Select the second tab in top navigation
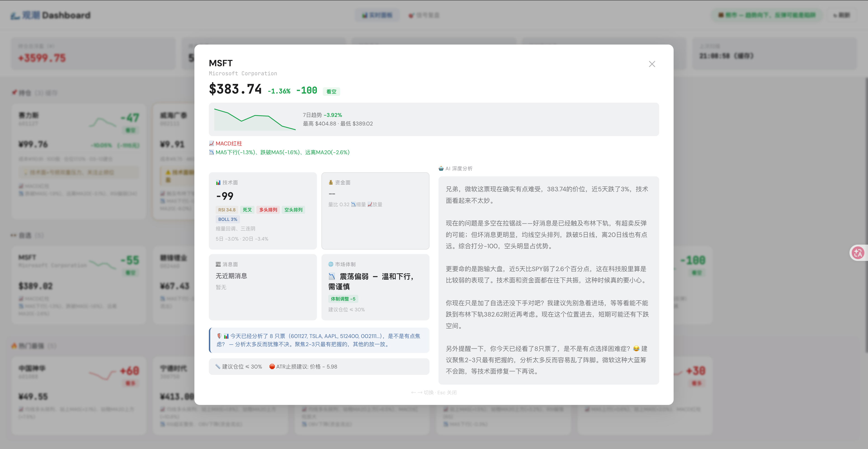The height and width of the screenshot is (449, 868). [x=424, y=15]
